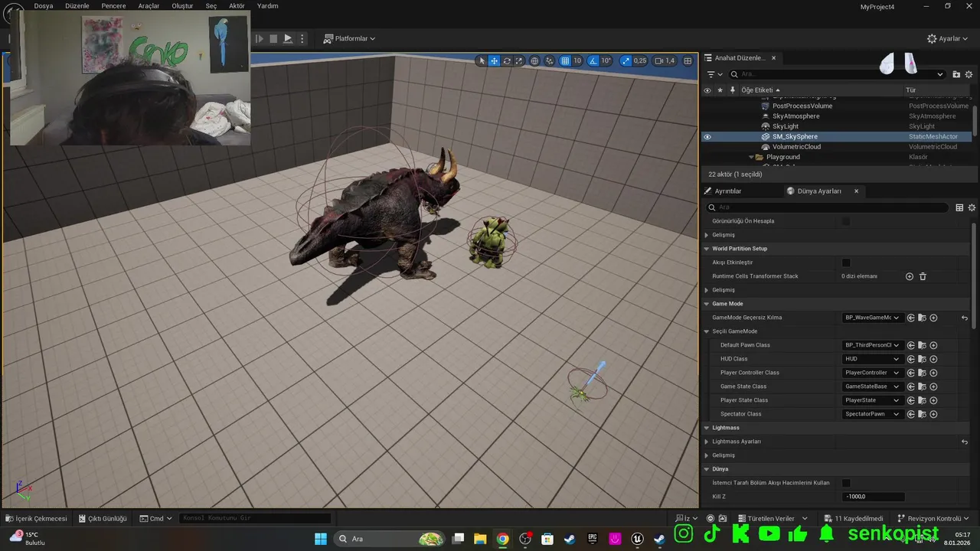
Task: Activate the Select mode arrow tool in viewport
Action: coord(482,60)
